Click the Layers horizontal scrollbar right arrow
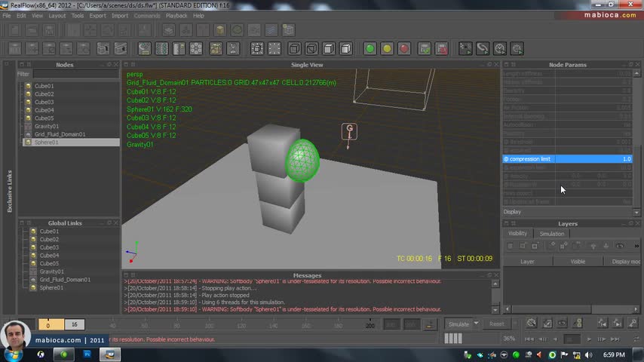Image resolution: width=644 pixels, height=362 pixels. pos(636,309)
